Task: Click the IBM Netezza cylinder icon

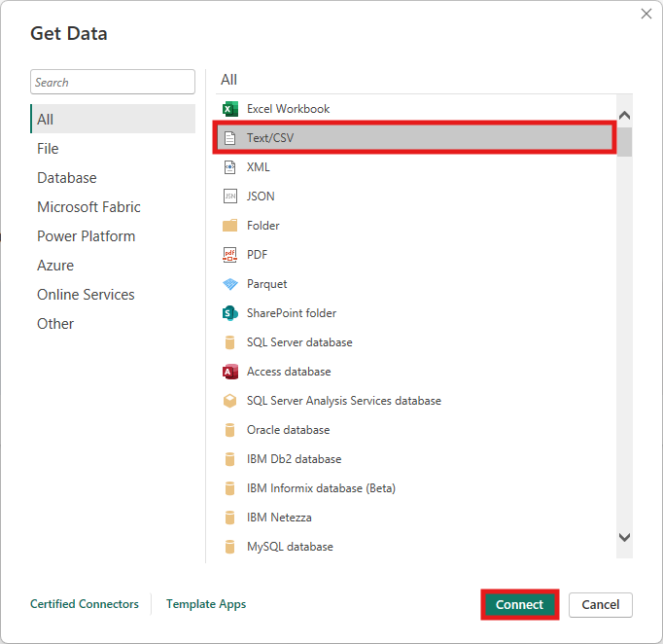Action: pos(230,518)
